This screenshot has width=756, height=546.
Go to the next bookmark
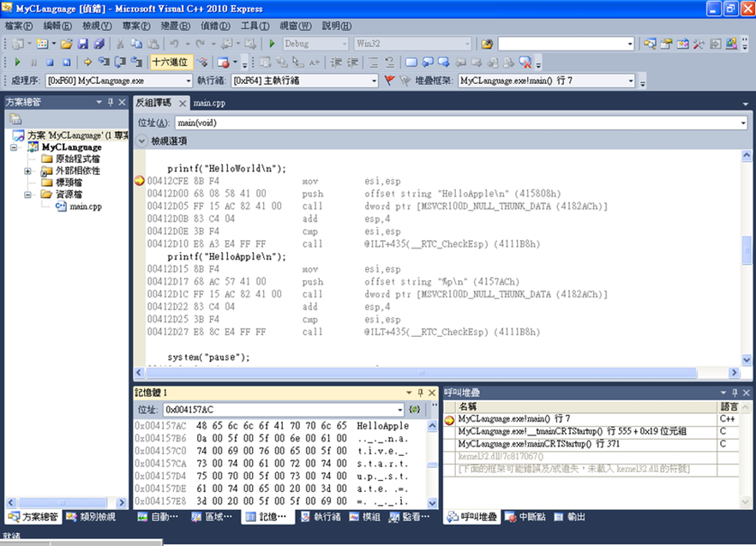click(444, 63)
